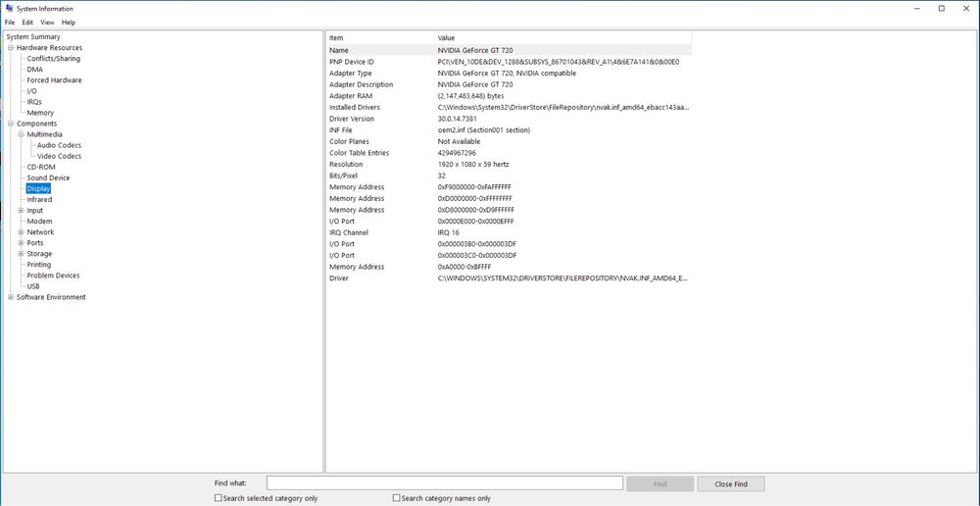Viewport: 980px width, 506px height.
Task: Enable Search category names only
Action: (396, 498)
